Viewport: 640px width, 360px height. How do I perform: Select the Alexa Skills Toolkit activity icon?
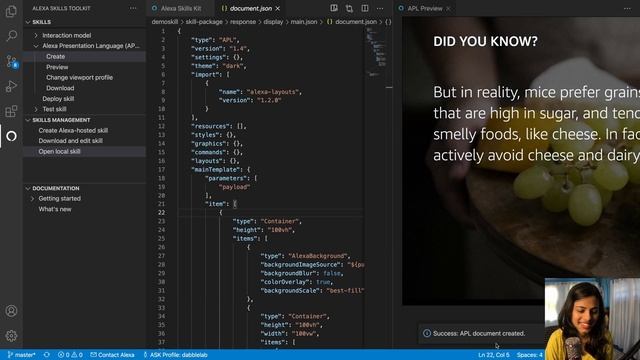(11, 136)
